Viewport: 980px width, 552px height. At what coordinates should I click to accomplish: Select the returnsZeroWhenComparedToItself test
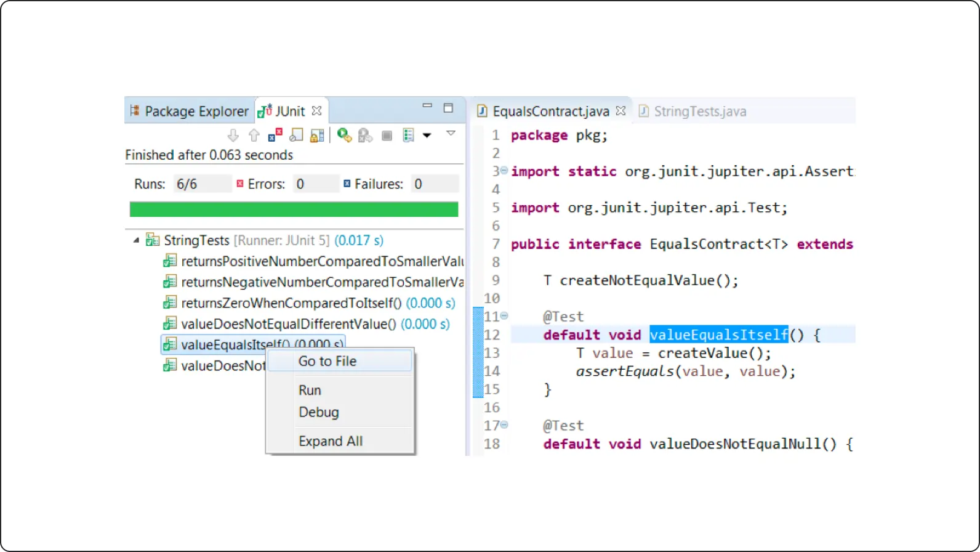click(291, 303)
